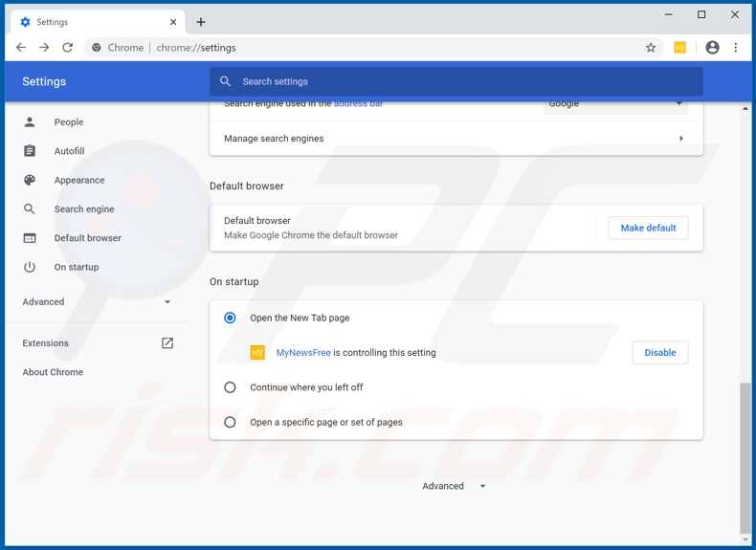Go to Appearance in the sidebar
Image resolution: width=756 pixels, height=550 pixels.
[78, 180]
